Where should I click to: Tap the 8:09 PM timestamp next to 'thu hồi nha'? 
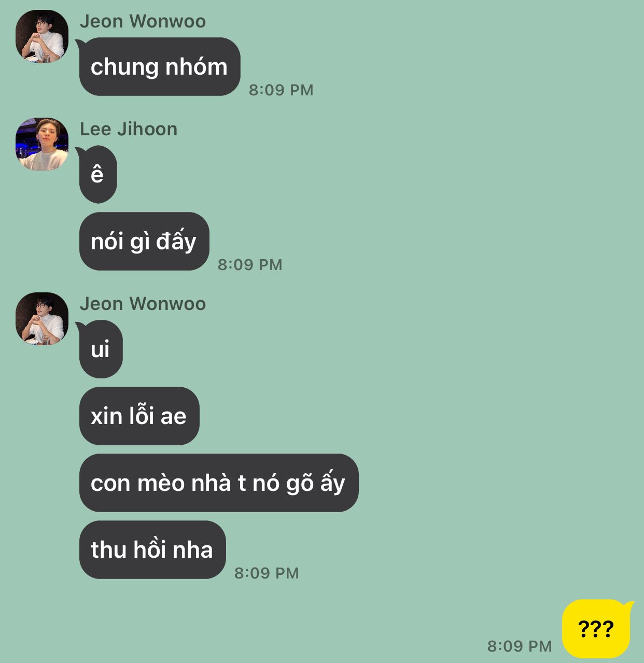coord(267,573)
